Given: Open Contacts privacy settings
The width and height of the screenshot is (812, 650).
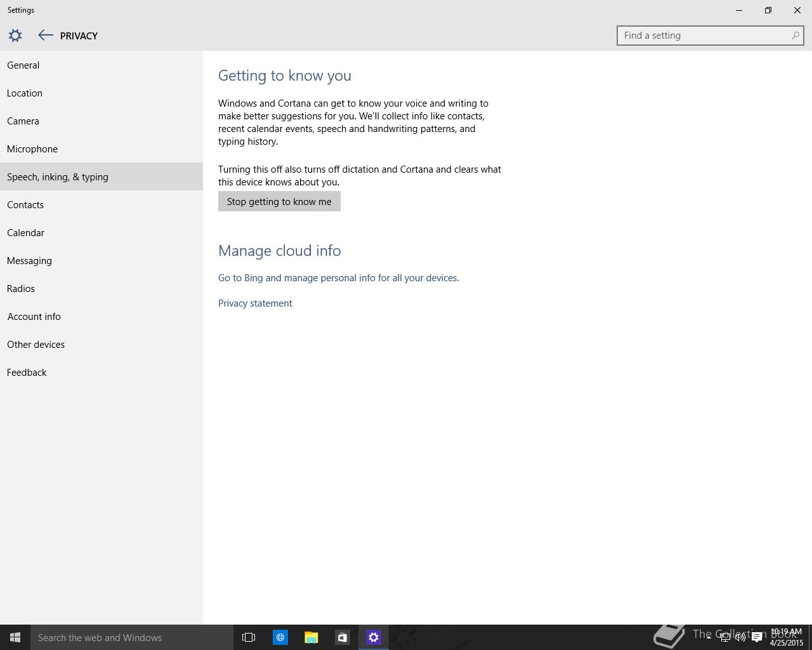Looking at the screenshot, I should 101,205.
